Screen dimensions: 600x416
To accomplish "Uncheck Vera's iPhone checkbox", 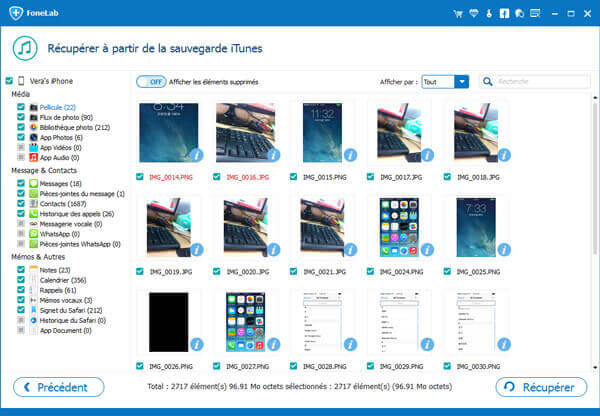I will [x=9, y=81].
